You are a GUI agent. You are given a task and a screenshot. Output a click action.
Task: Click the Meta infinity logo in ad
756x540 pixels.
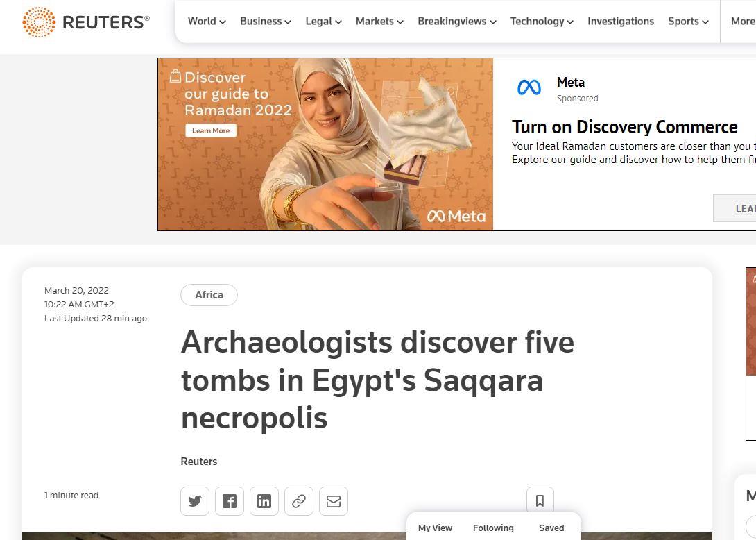click(x=529, y=87)
